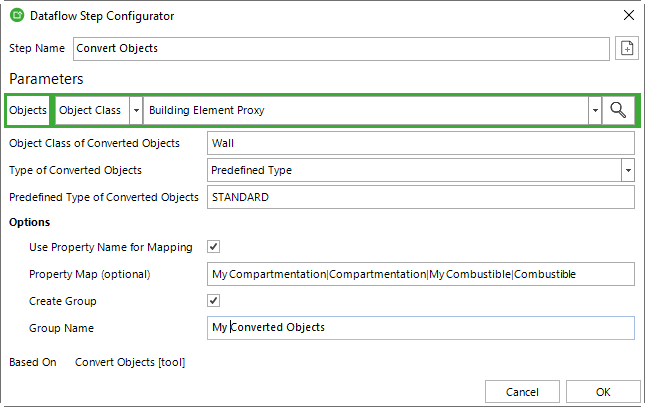Image resolution: width=645 pixels, height=407 pixels.
Task: Open the Object Class filter type dropdown arrow
Action: (136, 110)
